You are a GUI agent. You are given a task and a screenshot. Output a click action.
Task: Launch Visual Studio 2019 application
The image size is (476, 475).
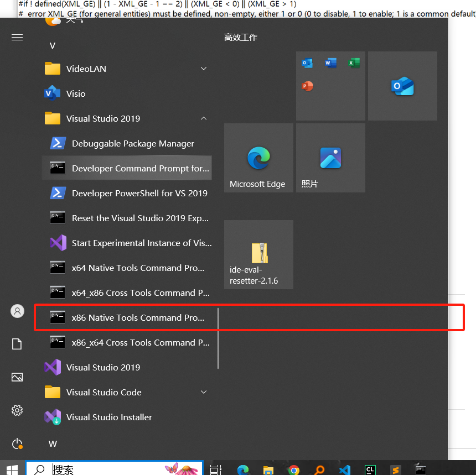(x=127, y=367)
